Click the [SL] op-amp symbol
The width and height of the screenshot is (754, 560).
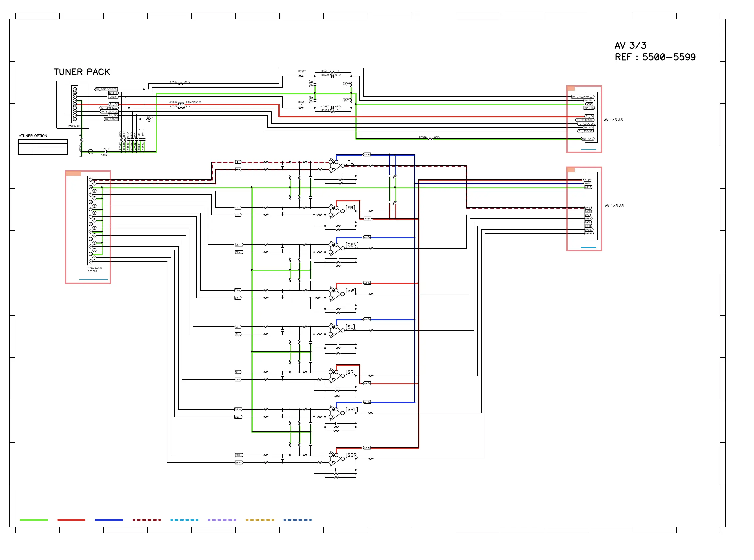pyautogui.click(x=335, y=330)
